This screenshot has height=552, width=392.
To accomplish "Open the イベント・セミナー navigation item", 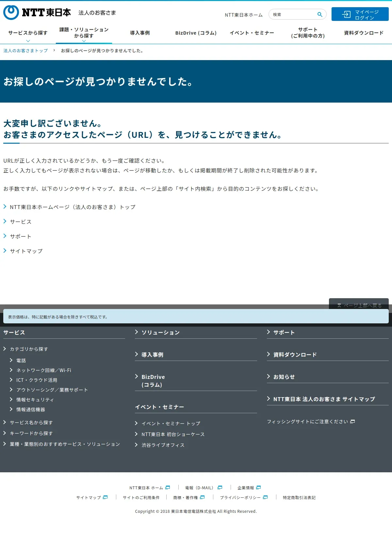I will coord(252,33).
